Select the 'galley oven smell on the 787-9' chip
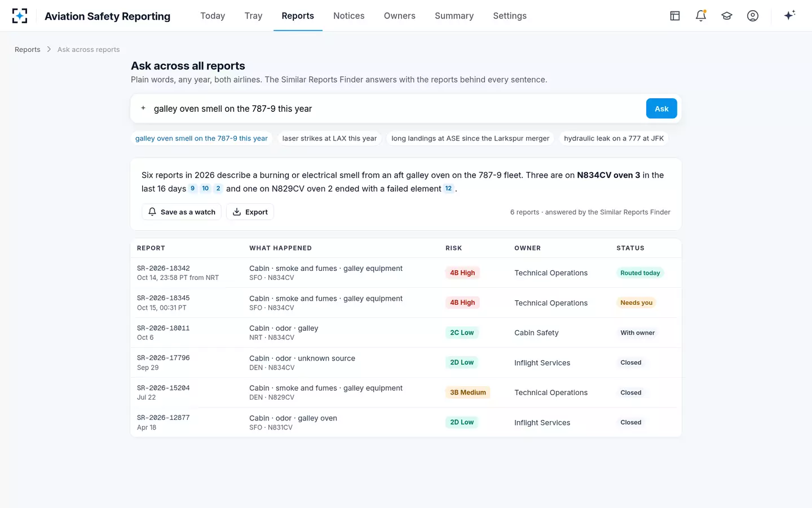 [x=201, y=138]
